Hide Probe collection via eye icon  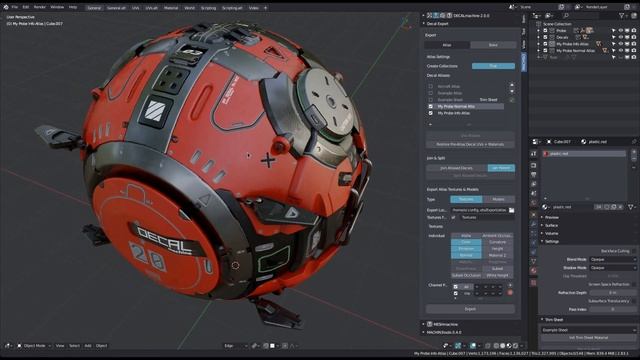tap(621, 31)
